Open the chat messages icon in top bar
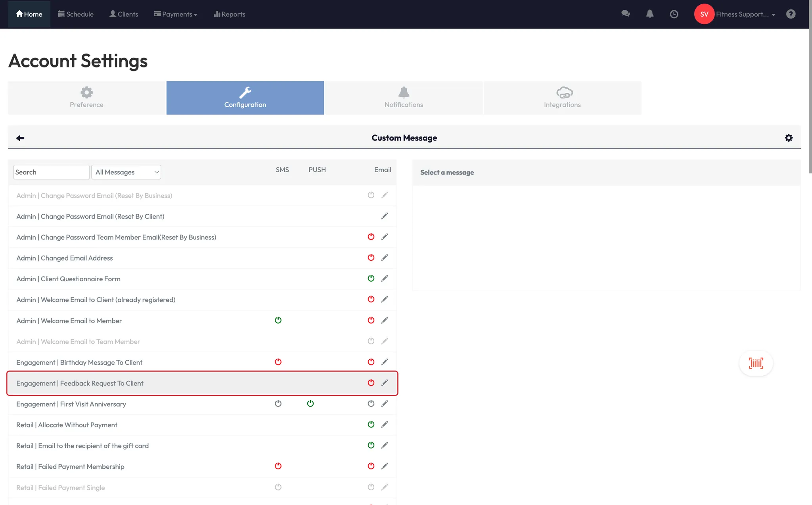 [625, 14]
